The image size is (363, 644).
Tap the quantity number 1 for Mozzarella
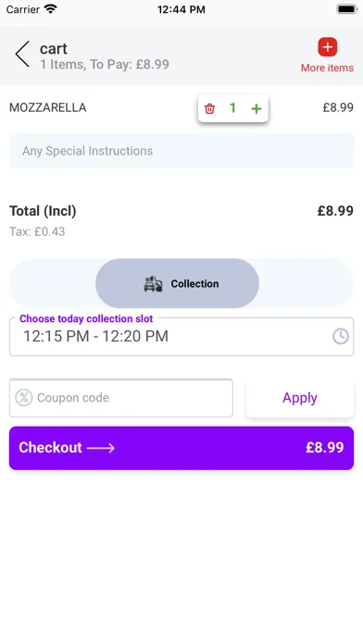click(x=232, y=108)
